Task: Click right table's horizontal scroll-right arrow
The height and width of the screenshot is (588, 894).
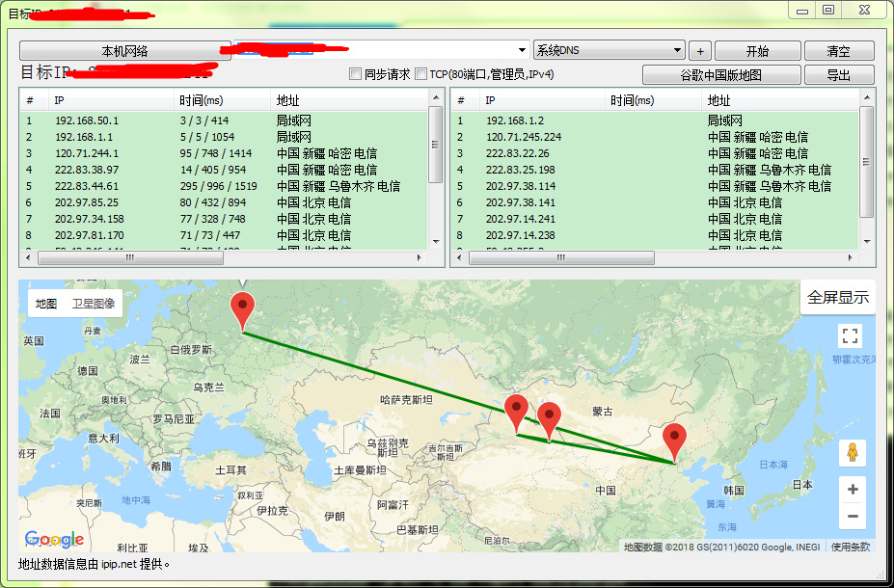Action: click(851, 258)
